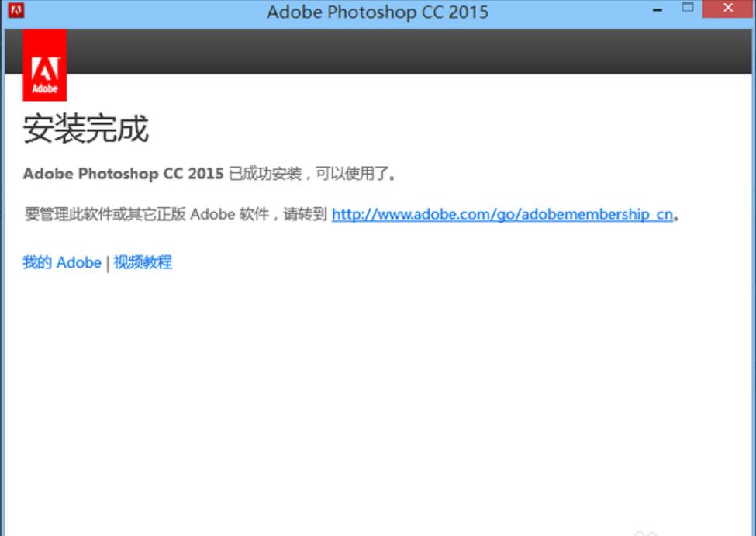Click the 安装完成 heading
This screenshot has width=756, height=536.
(x=86, y=128)
